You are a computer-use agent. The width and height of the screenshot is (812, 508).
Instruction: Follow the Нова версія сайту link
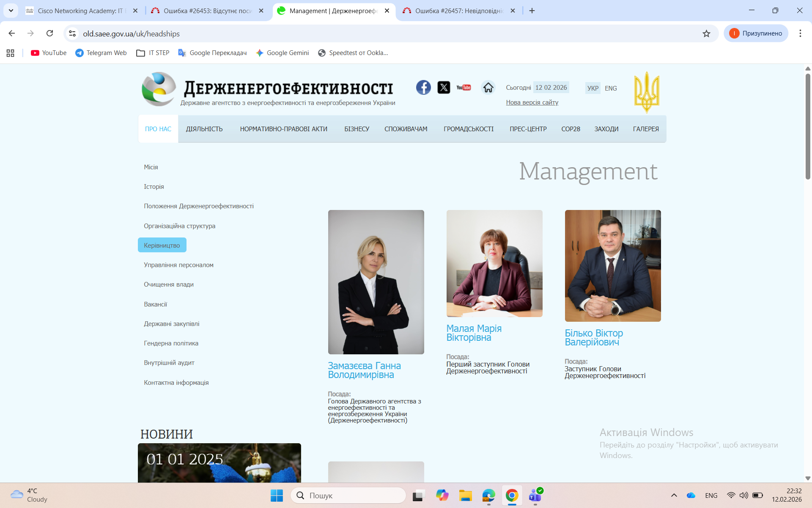(x=532, y=102)
